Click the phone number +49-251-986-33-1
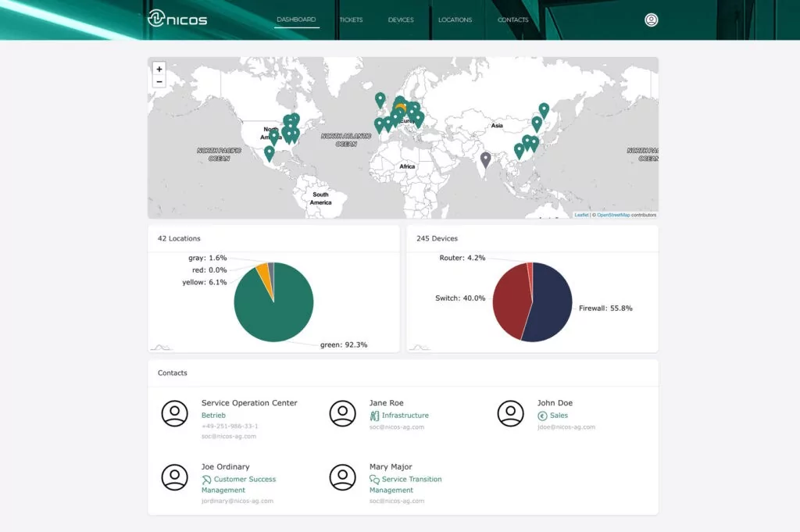The image size is (800, 532). point(230,426)
